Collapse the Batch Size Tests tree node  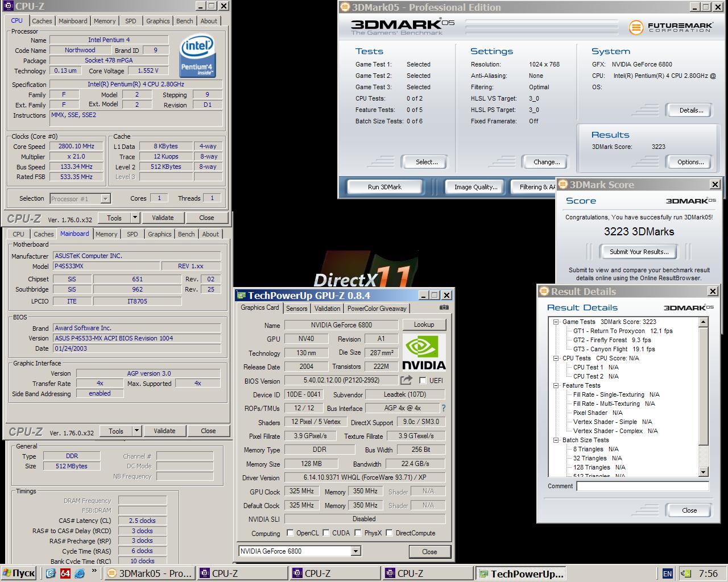(x=556, y=440)
